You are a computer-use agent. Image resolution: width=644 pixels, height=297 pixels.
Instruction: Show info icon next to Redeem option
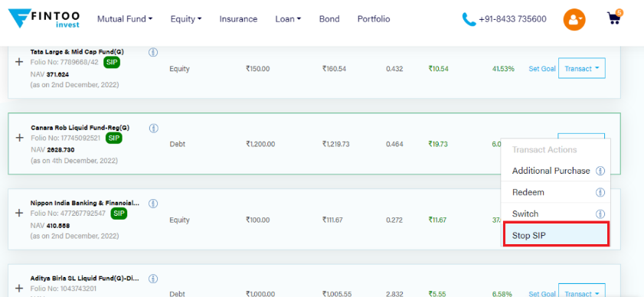(600, 192)
